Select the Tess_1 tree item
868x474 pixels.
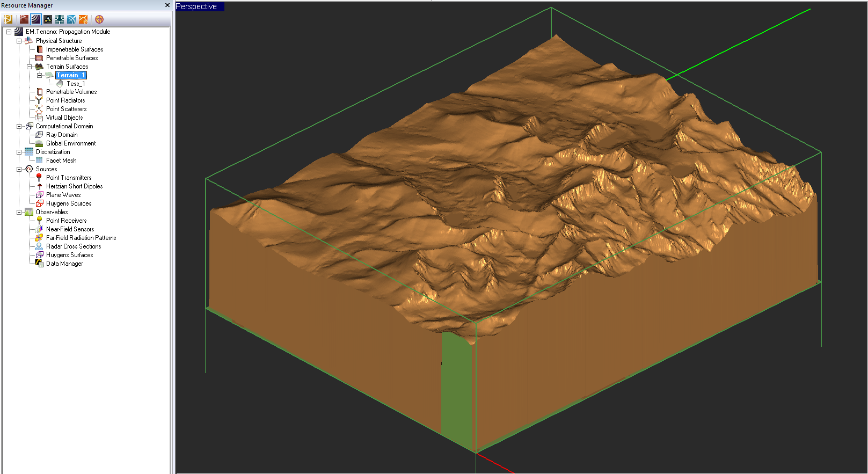click(x=76, y=84)
